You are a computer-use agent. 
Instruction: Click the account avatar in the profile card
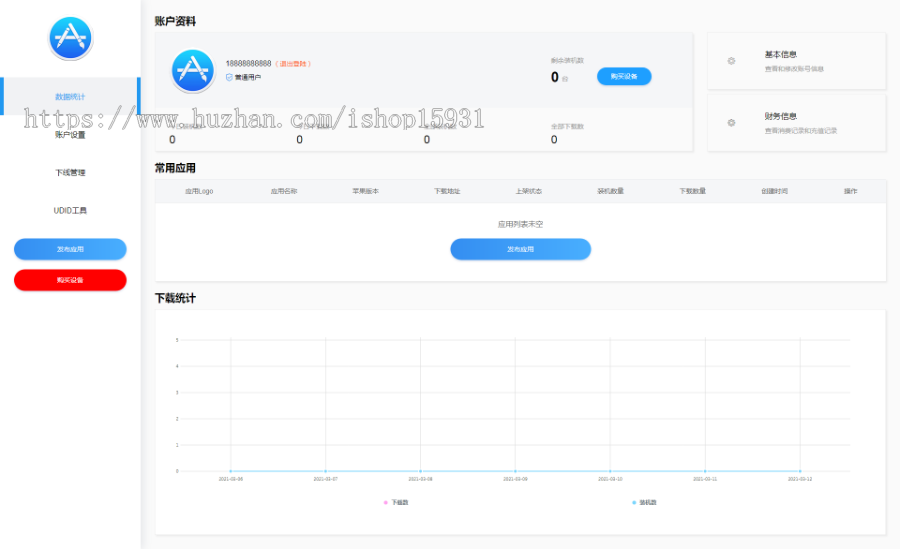193,71
